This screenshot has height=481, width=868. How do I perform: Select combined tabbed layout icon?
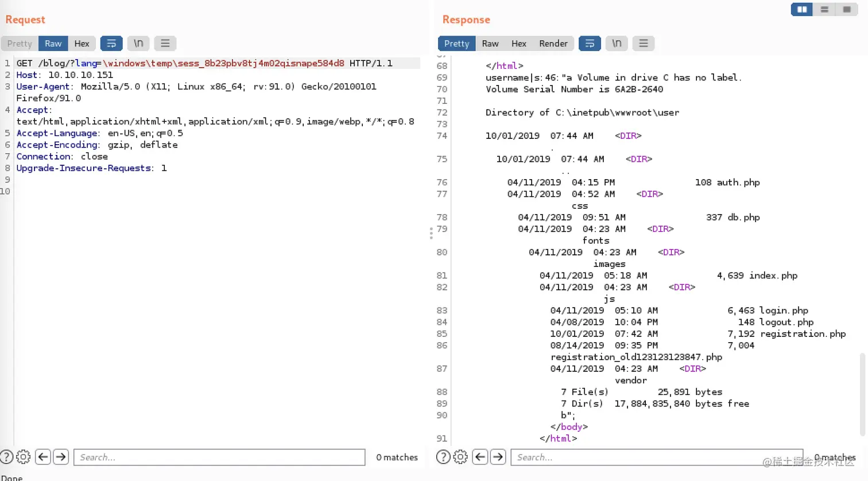click(x=846, y=10)
